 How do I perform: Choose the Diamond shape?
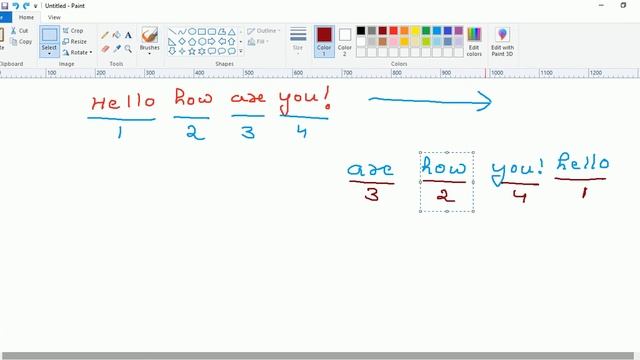(x=182, y=42)
